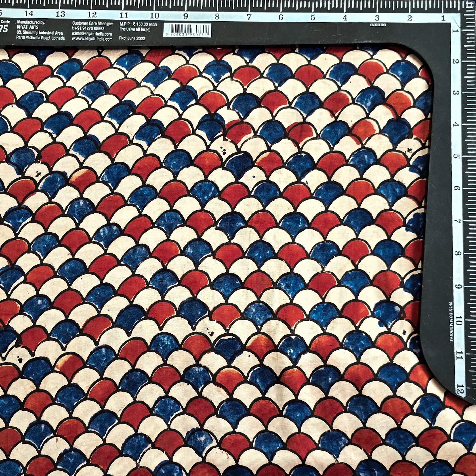Viewport: 476px width, 476px height.
Task: Click the M.R.P. ₹150.00 each price text
Action: pos(138,25)
